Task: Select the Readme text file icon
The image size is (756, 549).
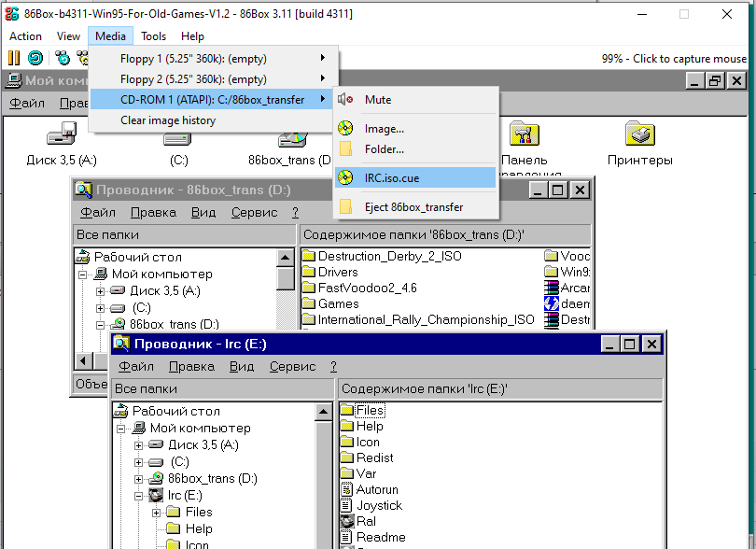Action: click(x=346, y=537)
